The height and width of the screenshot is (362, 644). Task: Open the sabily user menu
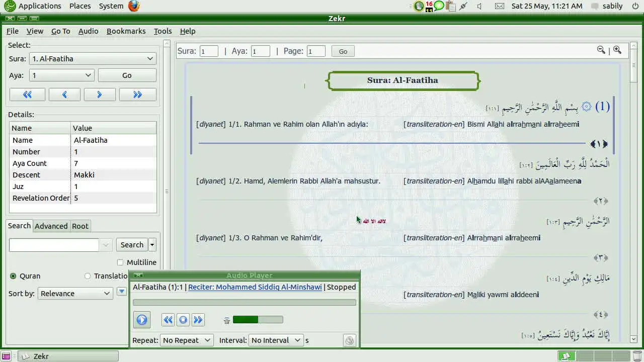(x=607, y=6)
